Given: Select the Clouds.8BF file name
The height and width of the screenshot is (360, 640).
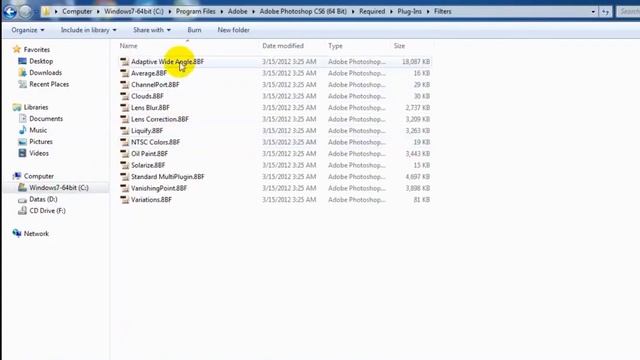Looking at the screenshot, I should (147, 96).
